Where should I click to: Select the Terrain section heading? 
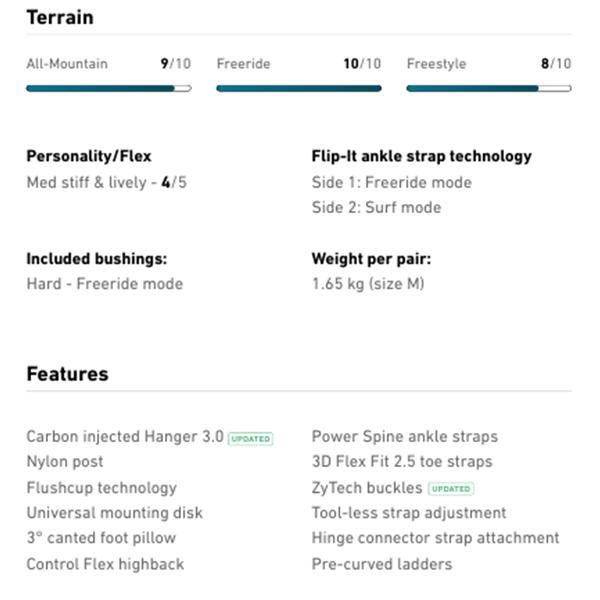(60, 17)
